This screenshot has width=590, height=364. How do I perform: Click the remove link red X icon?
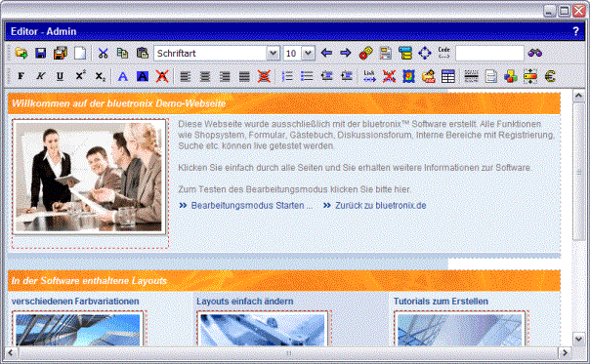389,76
